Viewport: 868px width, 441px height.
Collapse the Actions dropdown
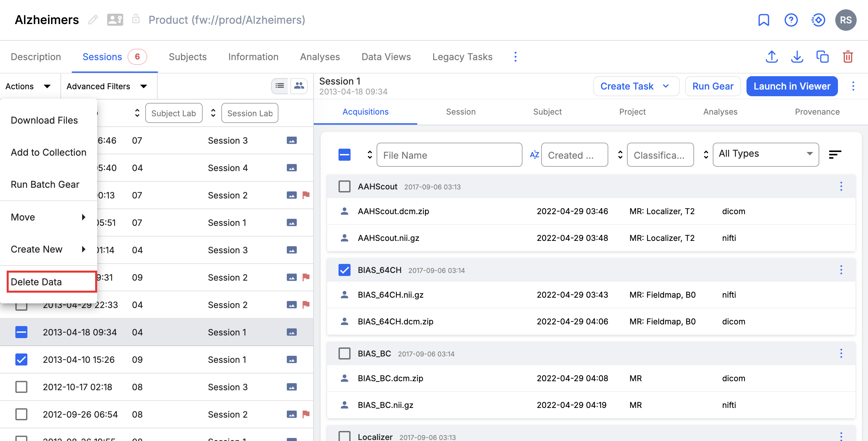pyautogui.click(x=28, y=86)
